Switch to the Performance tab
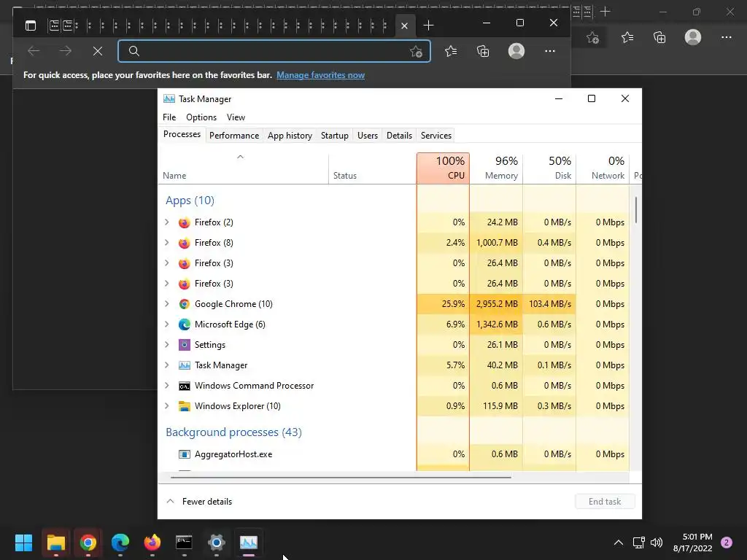 tap(234, 135)
